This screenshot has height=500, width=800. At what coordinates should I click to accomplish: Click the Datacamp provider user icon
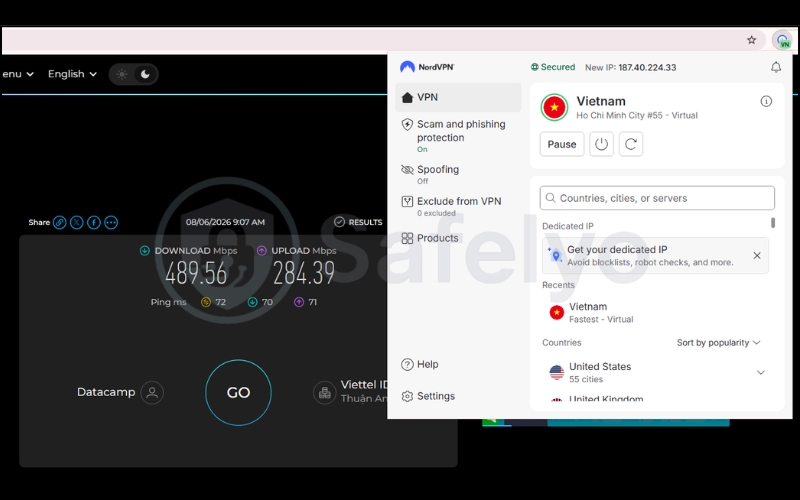[152, 392]
